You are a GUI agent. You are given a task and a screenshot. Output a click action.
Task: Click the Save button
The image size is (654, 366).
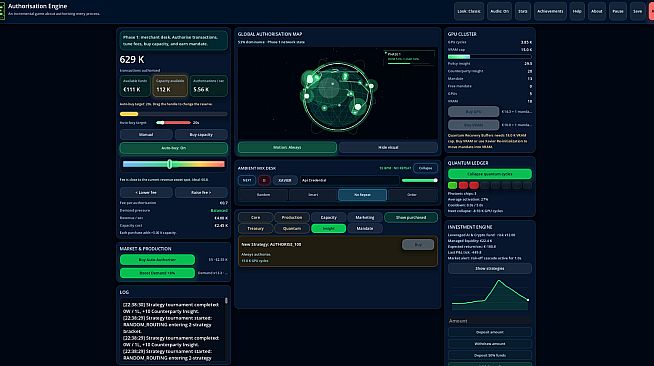click(637, 11)
